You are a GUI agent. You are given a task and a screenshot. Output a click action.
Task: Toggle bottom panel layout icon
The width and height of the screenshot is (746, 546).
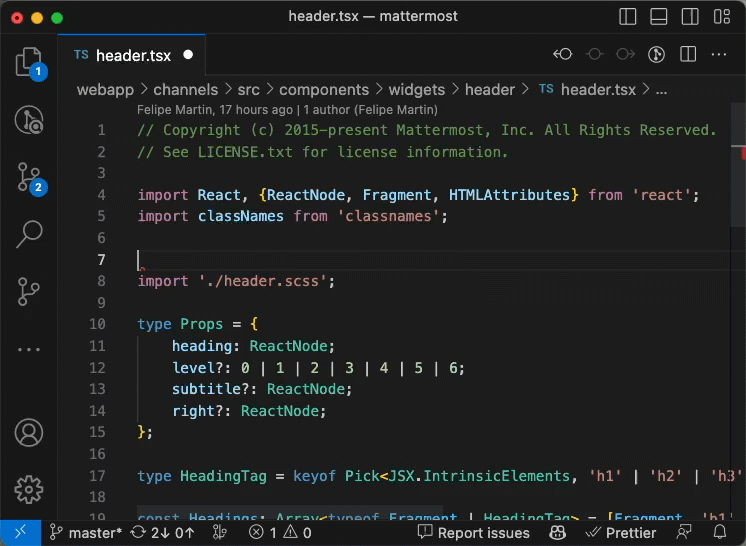pos(659,17)
